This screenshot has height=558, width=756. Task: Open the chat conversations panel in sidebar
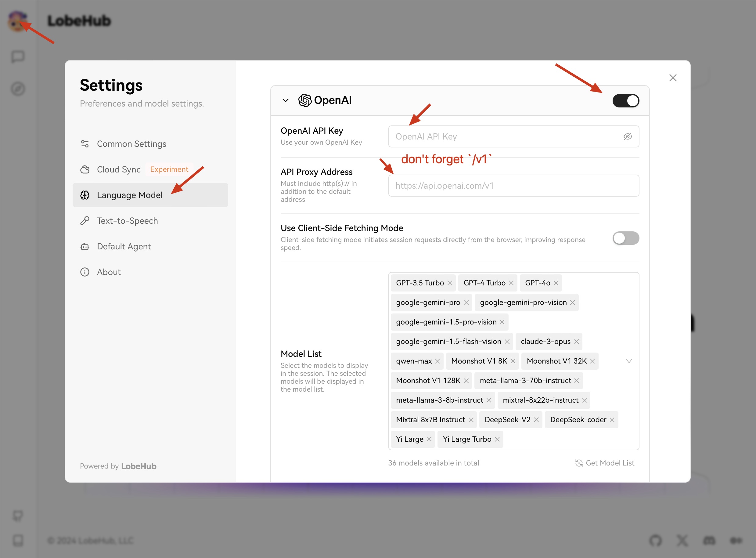[18, 56]
